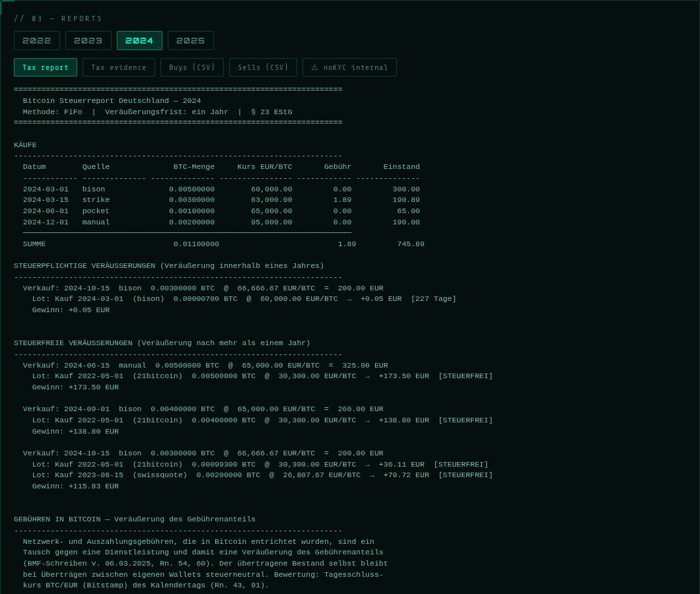Click the 95,000.00 rate value

[272, 222]
